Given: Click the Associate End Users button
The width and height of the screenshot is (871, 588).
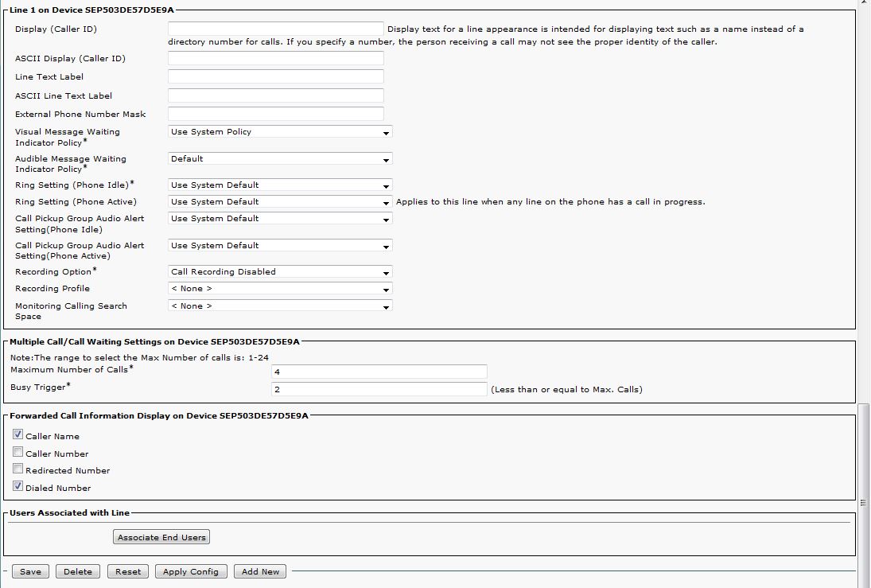Looking at the screenshot, I should (161, 538).
